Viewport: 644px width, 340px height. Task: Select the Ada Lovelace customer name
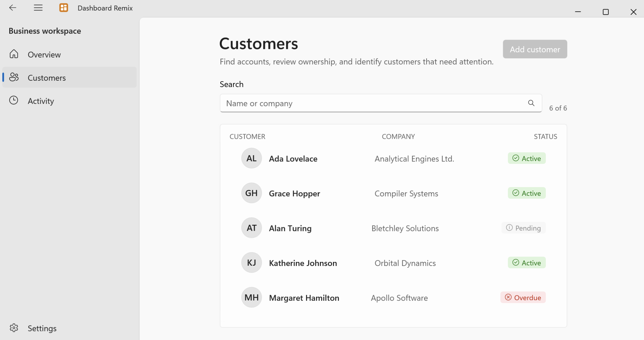[293, 158]
